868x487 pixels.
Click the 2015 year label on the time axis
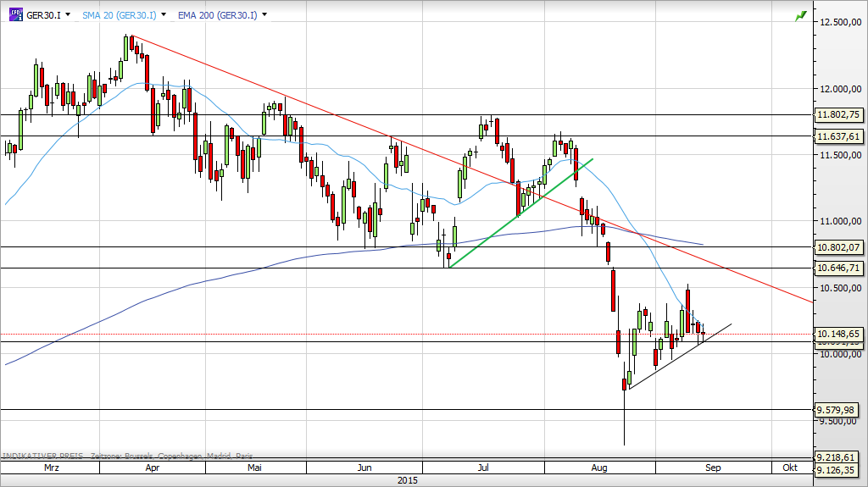408,480
